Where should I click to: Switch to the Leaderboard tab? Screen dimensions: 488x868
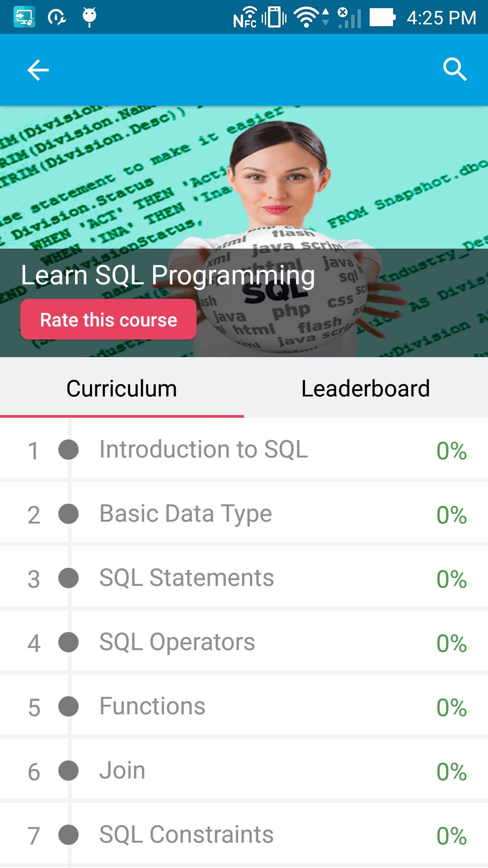[366, 388]
